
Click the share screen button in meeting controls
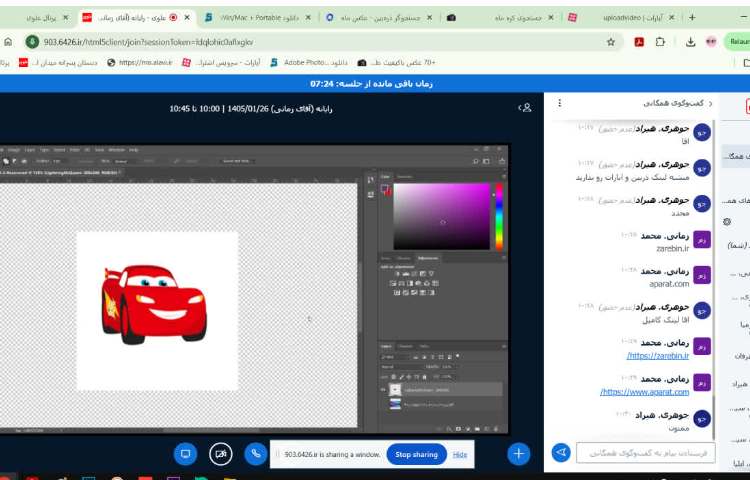click(x=186, y=454)
